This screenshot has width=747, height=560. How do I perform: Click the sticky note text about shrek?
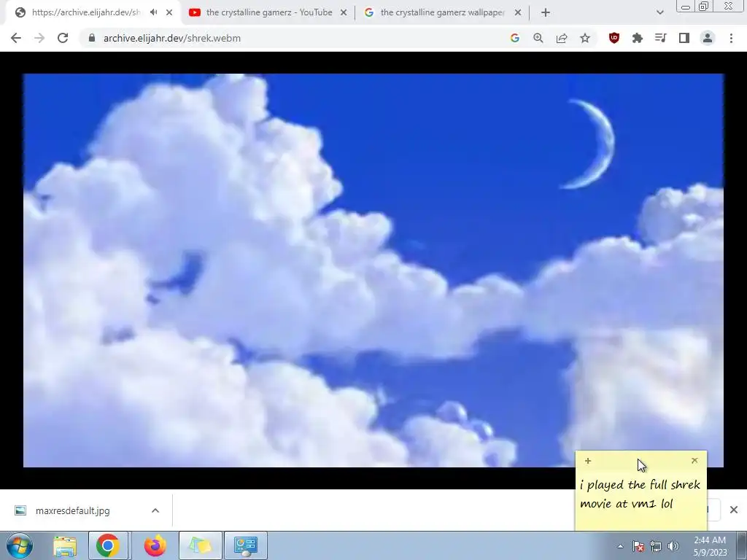pos(640,494)
